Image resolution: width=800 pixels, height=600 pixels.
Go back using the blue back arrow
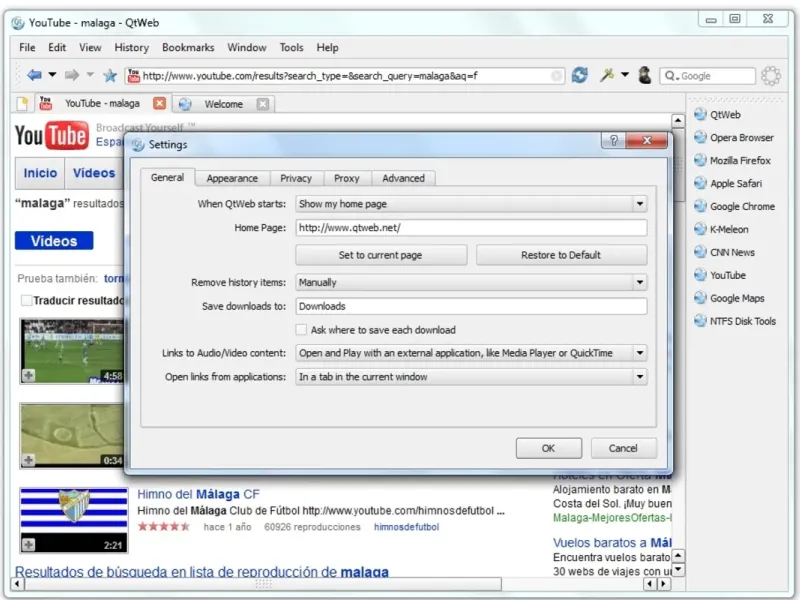coord(34,76)
